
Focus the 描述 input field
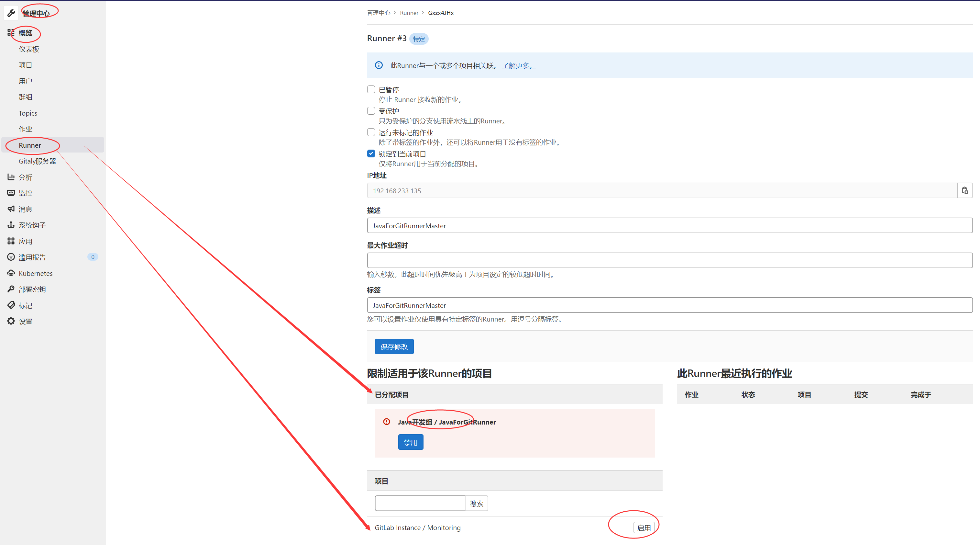(670, 225)
